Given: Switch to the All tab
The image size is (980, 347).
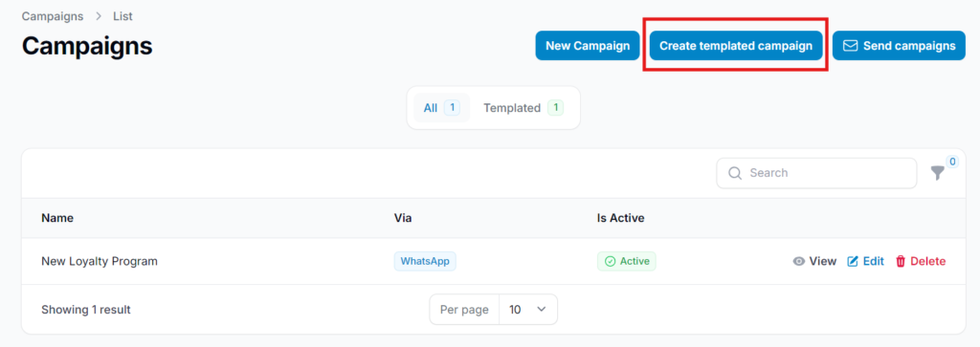Looking at the screenshot, I should [x=442, y=108].
